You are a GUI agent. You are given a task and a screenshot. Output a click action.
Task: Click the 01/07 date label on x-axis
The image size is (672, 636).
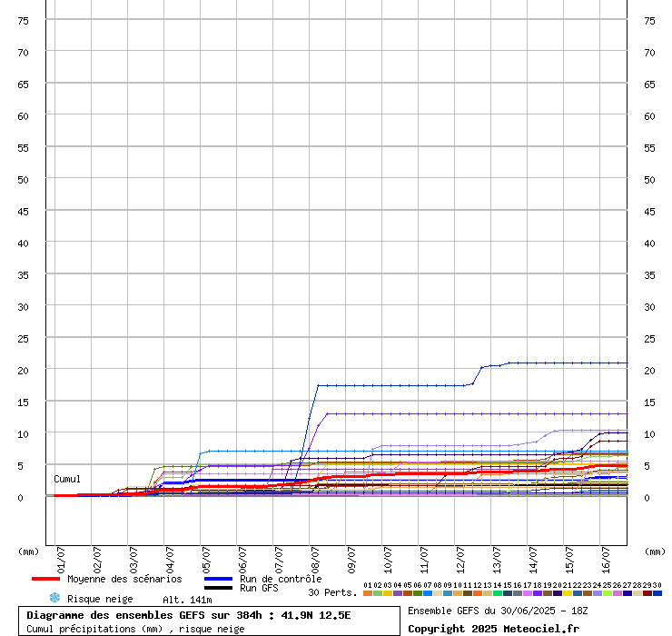61,560
